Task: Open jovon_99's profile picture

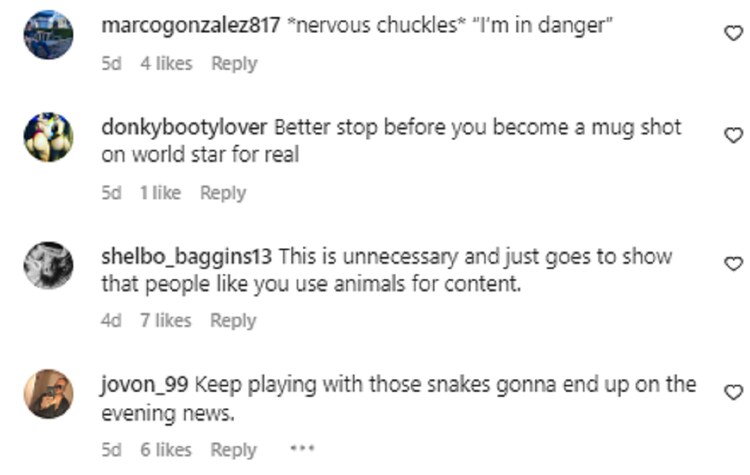Action: [48, 394]
